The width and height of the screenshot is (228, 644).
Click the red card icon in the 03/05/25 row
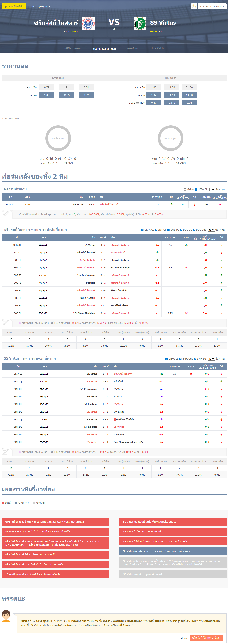click(x=94, y=298)
